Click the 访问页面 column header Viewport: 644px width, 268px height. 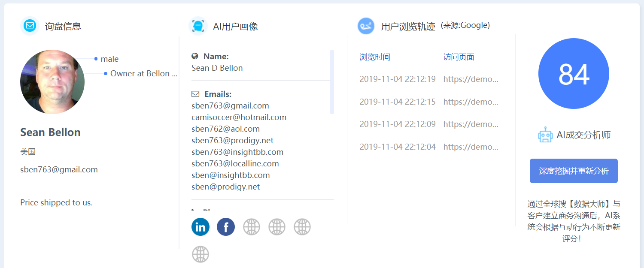click(459, 56)
